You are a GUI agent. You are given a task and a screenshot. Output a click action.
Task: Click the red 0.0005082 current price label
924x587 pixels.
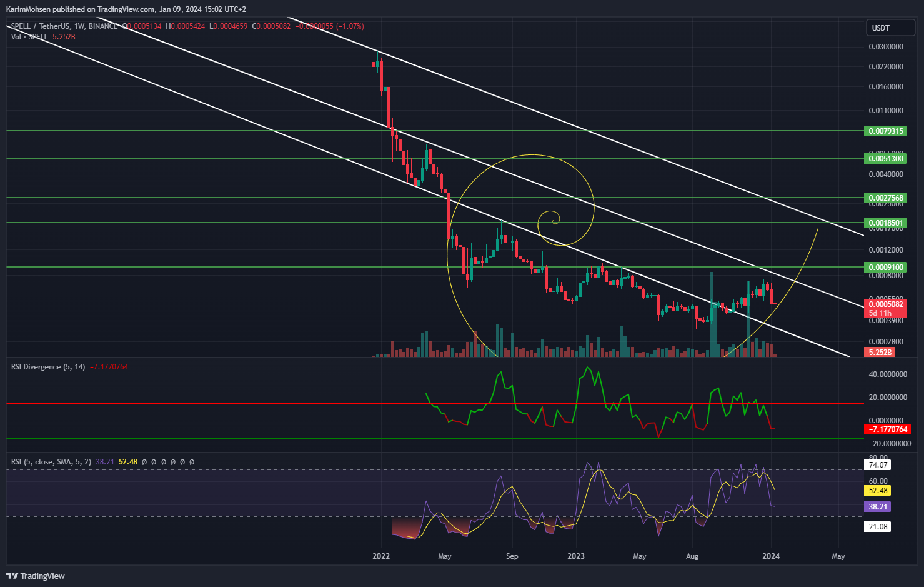point(885,304)
